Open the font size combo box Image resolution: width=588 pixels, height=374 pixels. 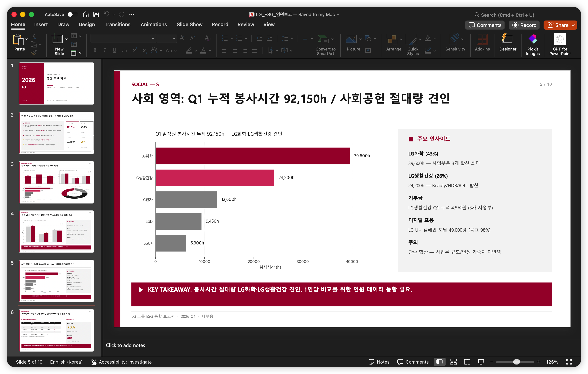[x=166, y=38]
